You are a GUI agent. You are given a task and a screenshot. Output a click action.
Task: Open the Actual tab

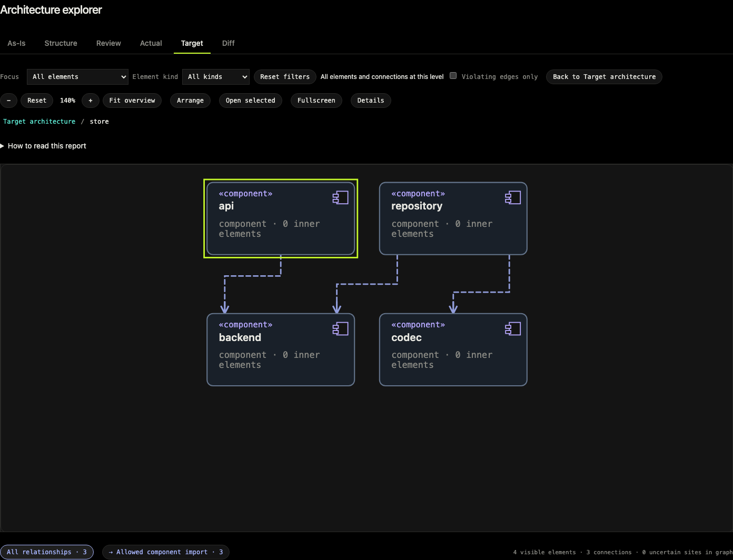[151, 43]
